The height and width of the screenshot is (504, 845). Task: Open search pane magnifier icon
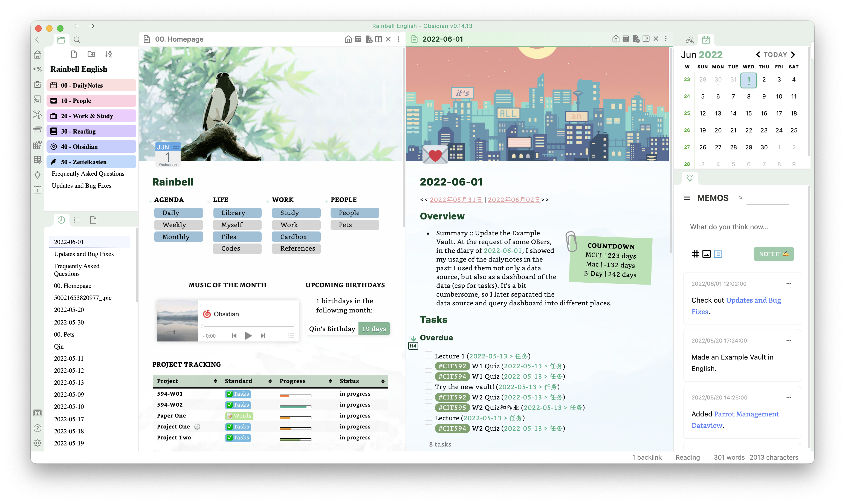(77, 40)
